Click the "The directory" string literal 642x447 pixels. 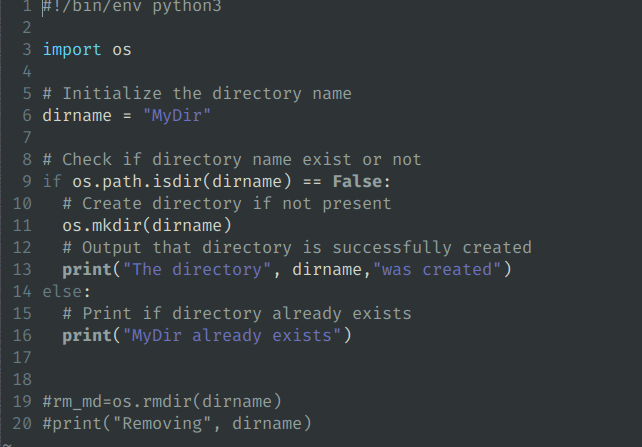point(206,269)
